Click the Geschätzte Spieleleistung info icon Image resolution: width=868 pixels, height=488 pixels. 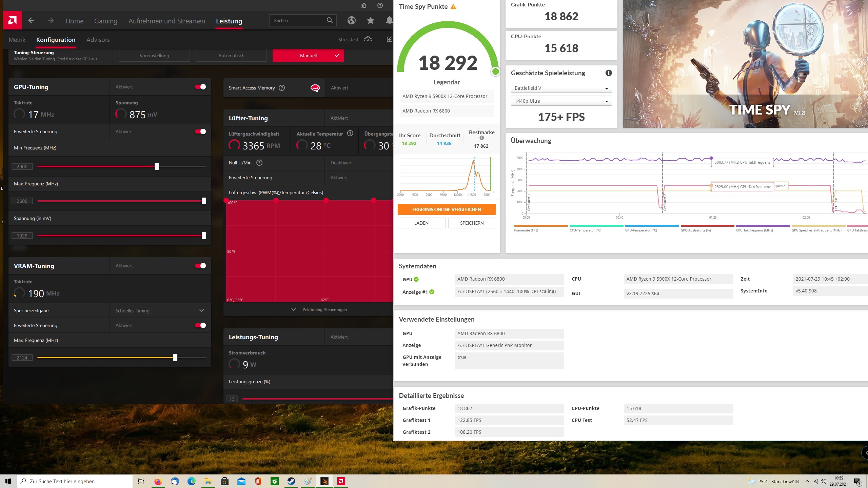pos(609,73)
